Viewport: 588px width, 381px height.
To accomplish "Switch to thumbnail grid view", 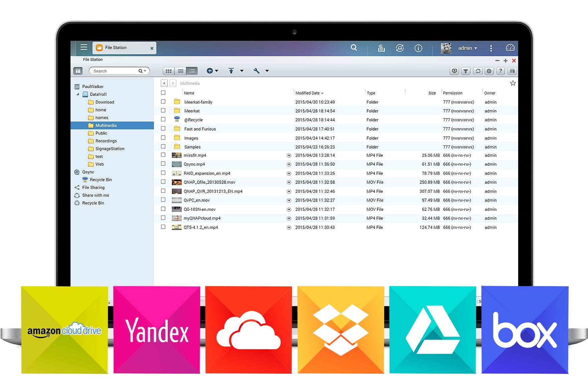I will [x=169, y=71].
